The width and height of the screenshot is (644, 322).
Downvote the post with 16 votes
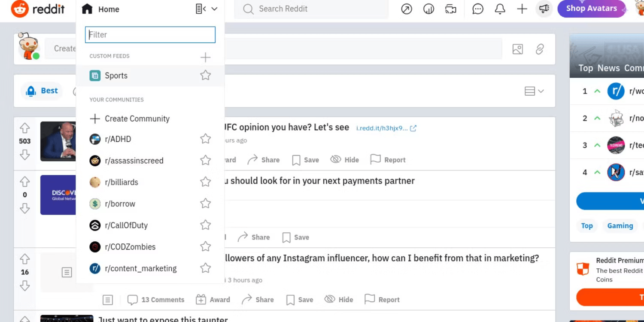point(25,286)
